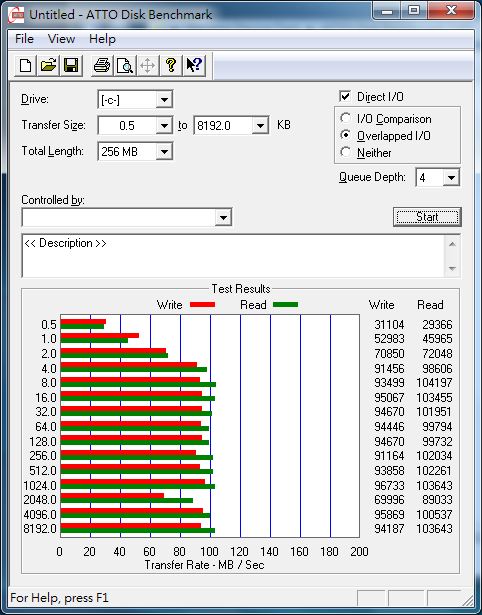Click the Read value 101951
The image size is (482, 615).
click(434, 411)
